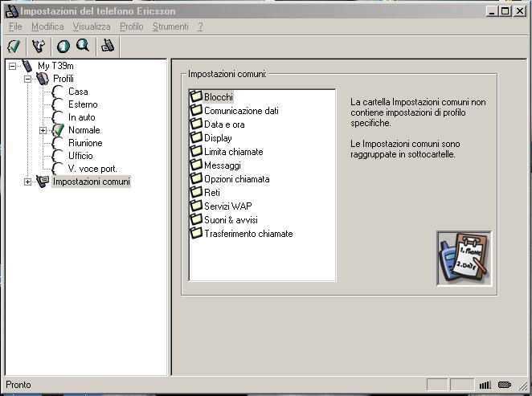Select the Trasferimento chiamate list text
The height and width of the screenshot is (396, 532).
[x=248, y=234]
